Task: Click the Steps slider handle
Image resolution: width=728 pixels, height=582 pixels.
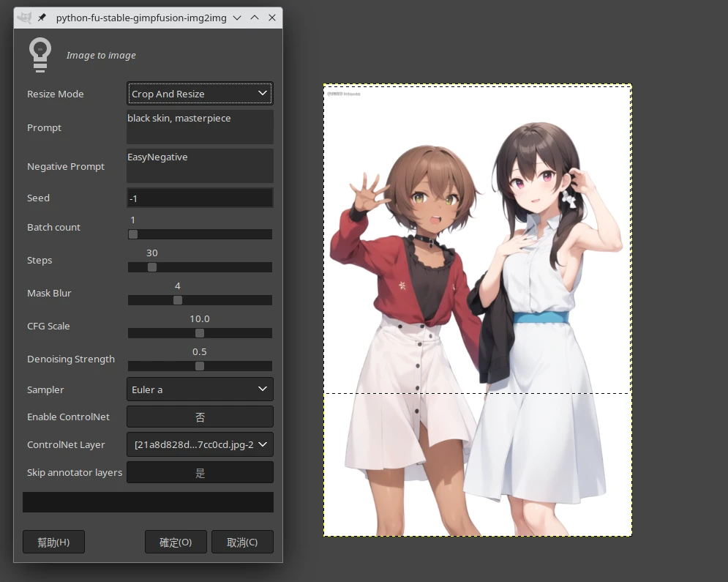Action: 152,267
